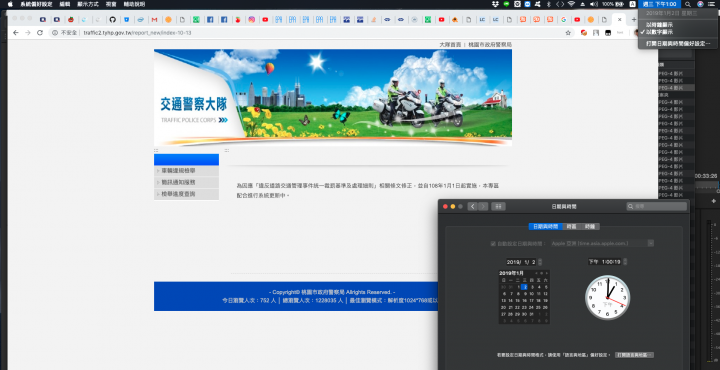Screen dimensions: 720x370
Task: Open a new Chrome tab
Action: tap(634, 20)
